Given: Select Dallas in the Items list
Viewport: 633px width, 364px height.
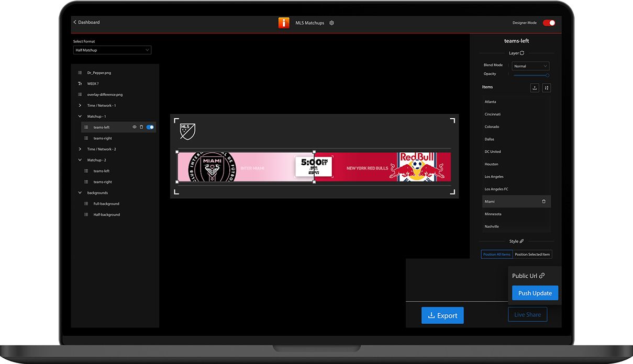Looking at the screenshot, I should [x=516, y=139].
